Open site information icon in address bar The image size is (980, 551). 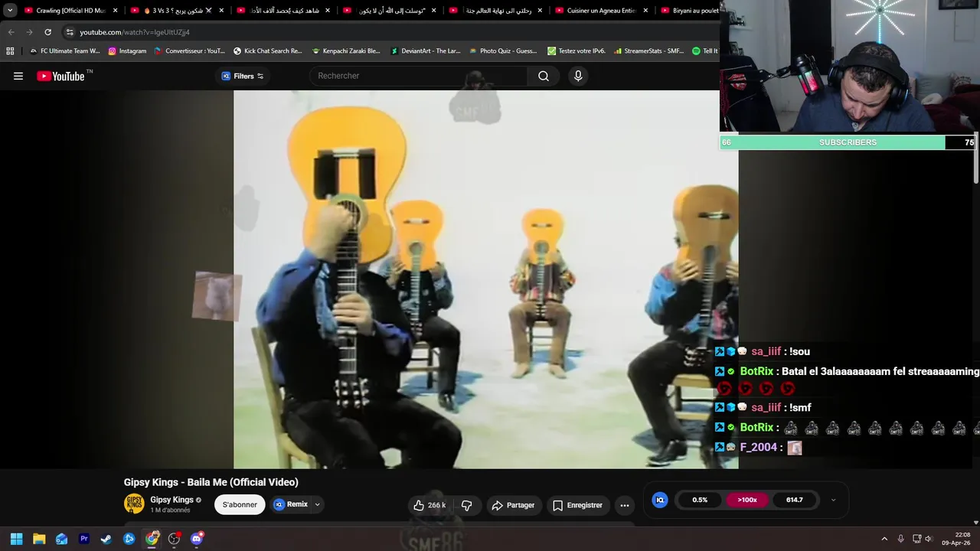pyautogui.click(x=70, y=32)
